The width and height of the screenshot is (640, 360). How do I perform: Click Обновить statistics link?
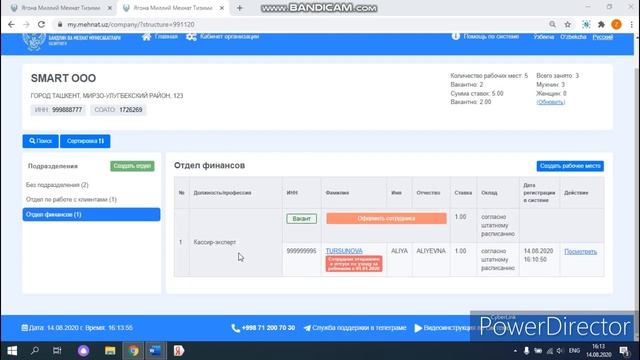551,102
